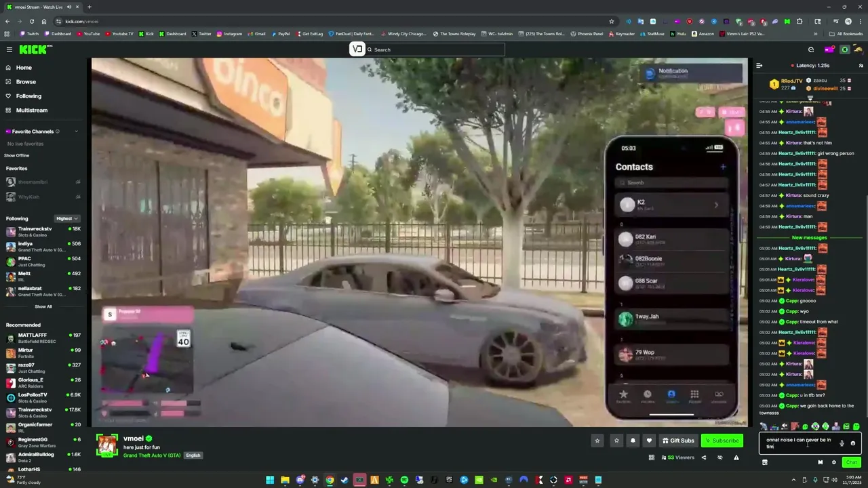Click the Grand Theft Auto V category link
This screenshot has height=488, width=868.
coord(152,455)
